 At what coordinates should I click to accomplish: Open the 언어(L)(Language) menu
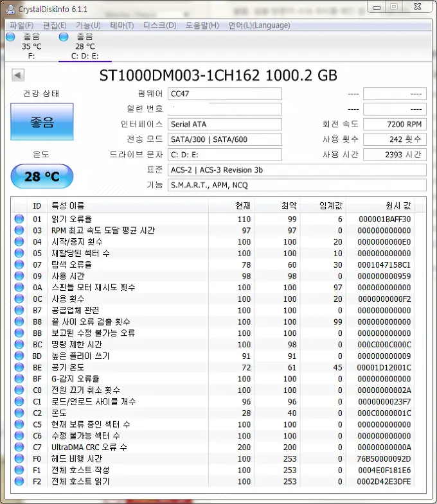[x=259, y=26]
